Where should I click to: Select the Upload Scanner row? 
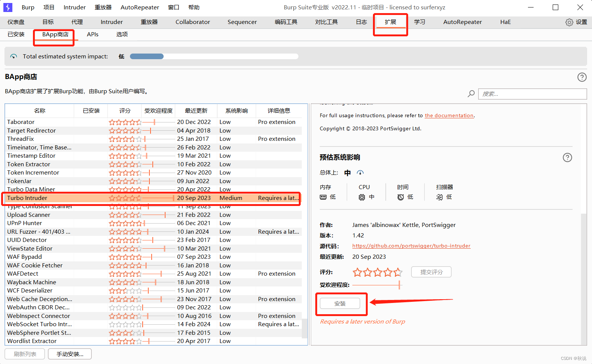[154, 215]
